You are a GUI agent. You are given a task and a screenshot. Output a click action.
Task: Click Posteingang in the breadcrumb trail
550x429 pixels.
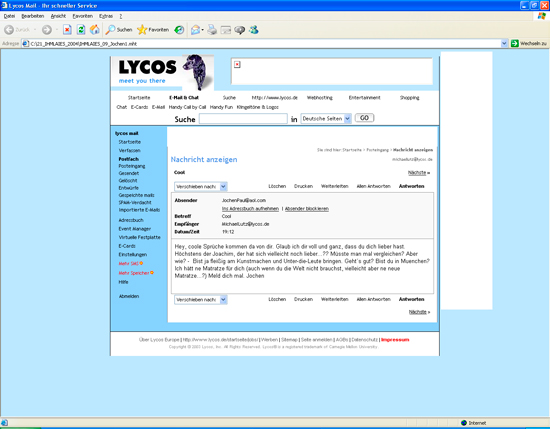click(377, 150)
